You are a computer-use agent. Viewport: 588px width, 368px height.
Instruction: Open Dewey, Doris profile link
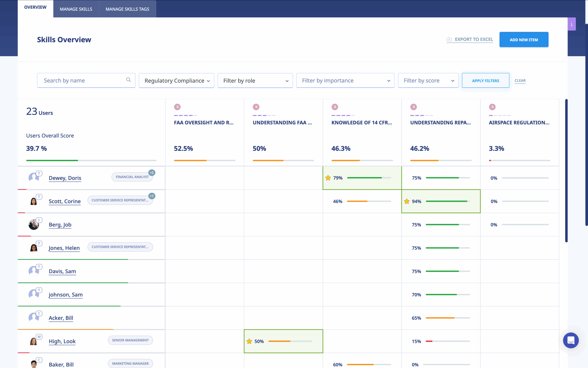click(65, 178)
